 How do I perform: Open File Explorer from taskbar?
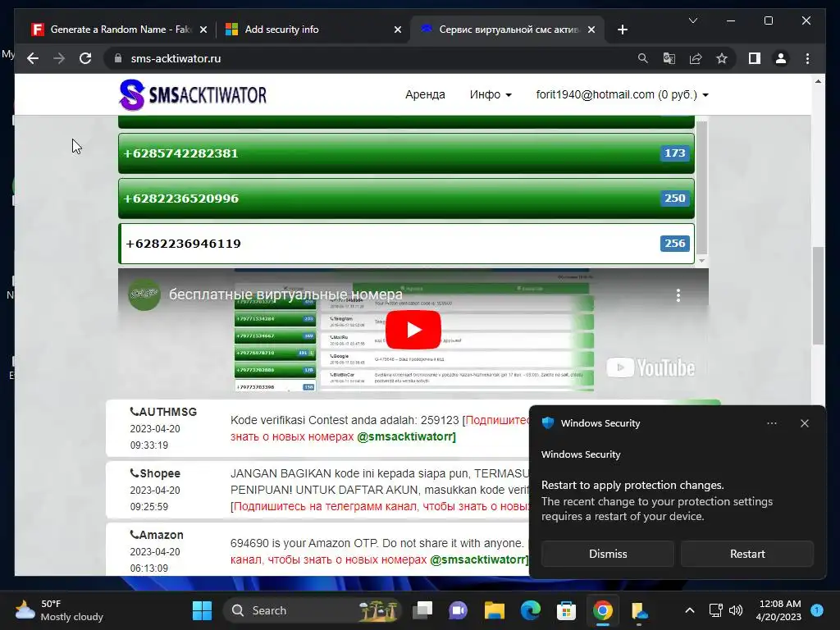(495, 610)
